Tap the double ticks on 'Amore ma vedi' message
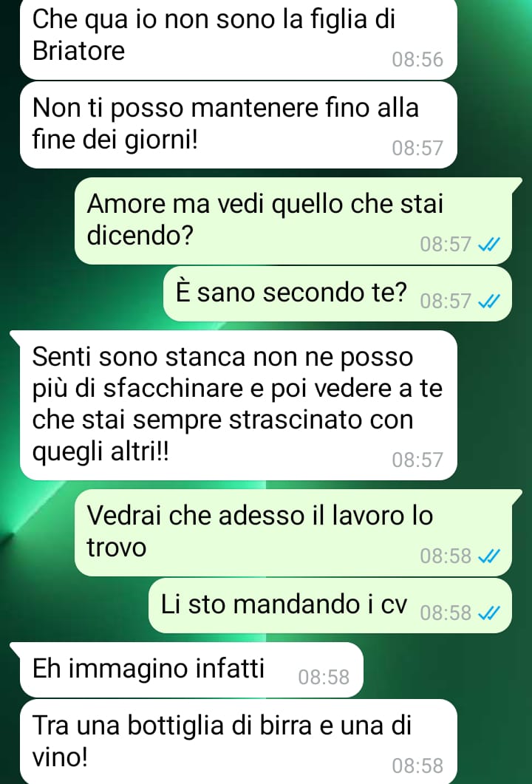The height and width of the screenshot is (784, 532). point(488,245)
